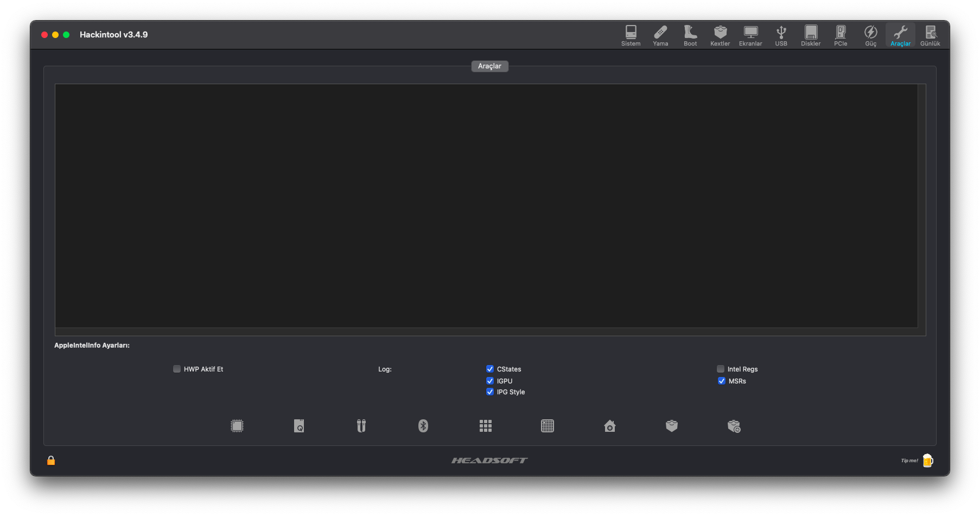This screenshot has width=980, height=516.
Task: Tick the Intel Regs checkbox
Action: pyautogui.click(x=721, y=369)
